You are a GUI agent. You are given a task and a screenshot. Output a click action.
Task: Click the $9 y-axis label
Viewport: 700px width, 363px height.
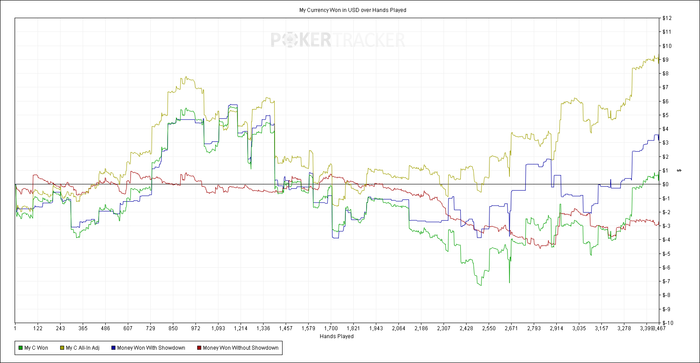click(x=666, y=60)
